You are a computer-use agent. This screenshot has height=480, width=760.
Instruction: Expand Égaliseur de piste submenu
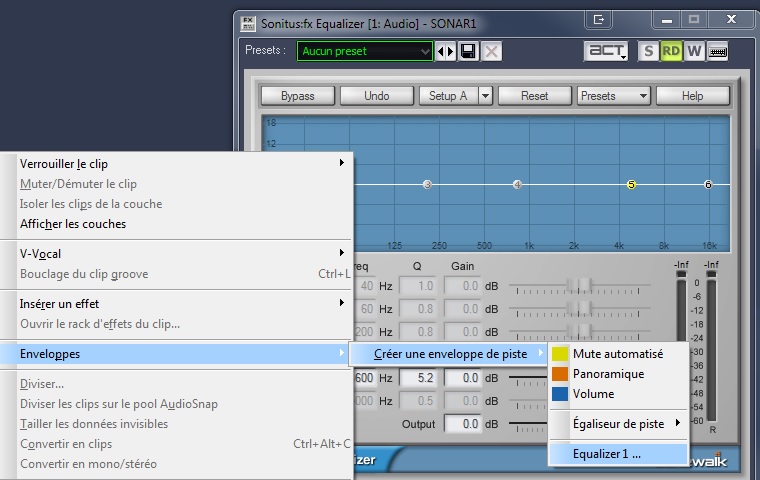click(618, 424)
